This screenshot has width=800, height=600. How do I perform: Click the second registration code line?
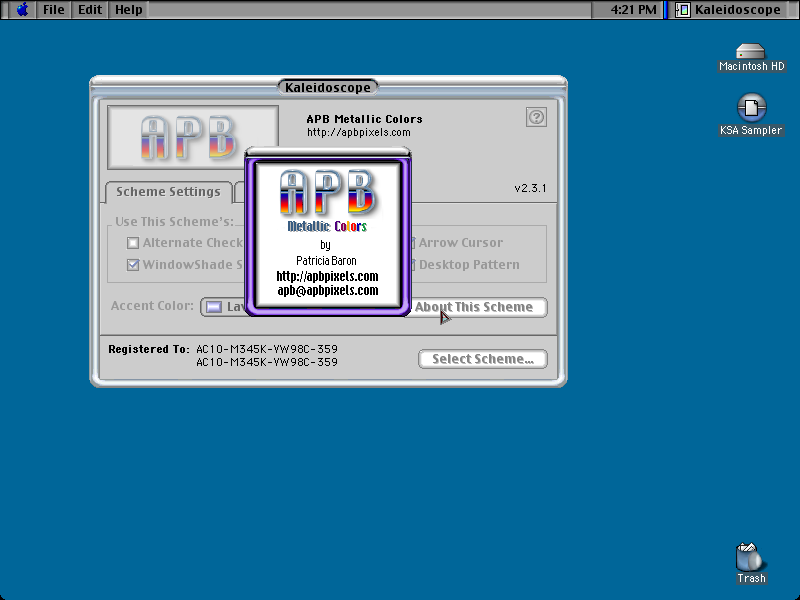[267, 362]
